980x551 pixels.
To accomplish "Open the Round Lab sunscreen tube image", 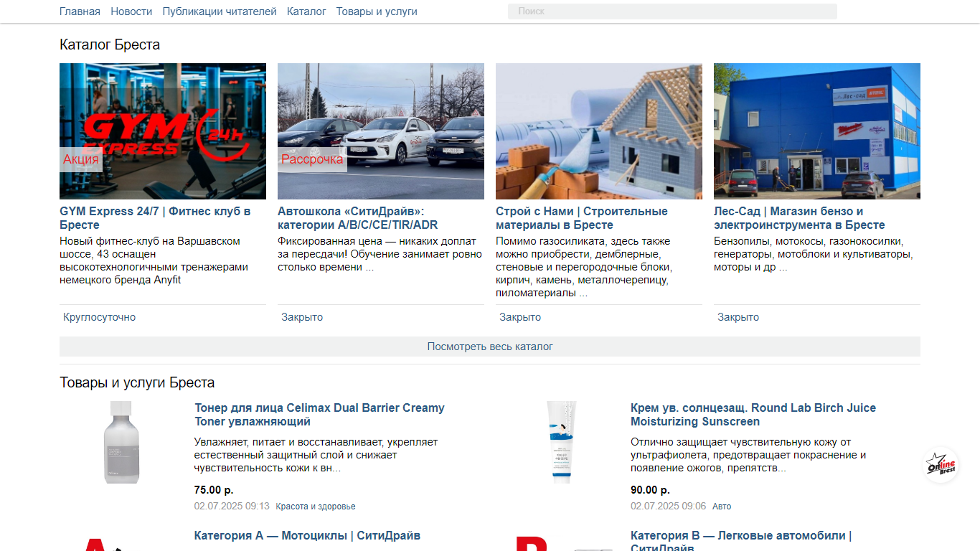I will tap(562, 441).
